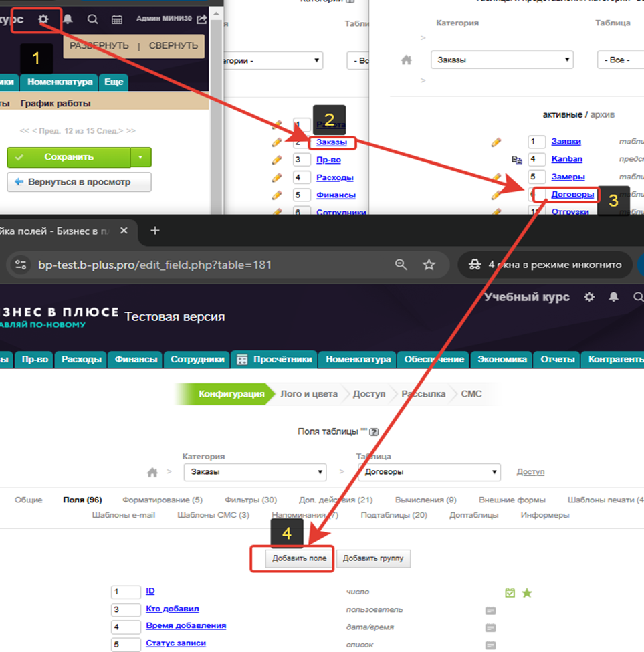Click the green calendar-check icon in ID row

510,593
